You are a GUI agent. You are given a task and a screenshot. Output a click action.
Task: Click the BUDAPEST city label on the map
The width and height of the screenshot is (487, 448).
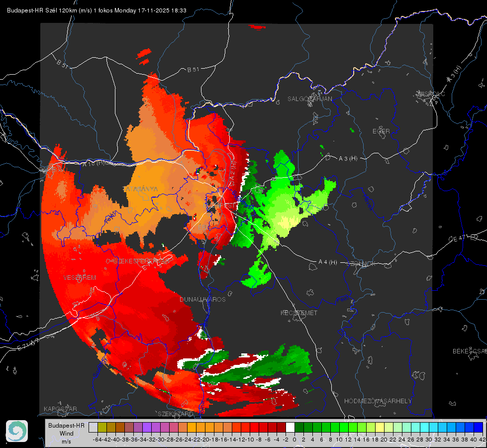point(219,206)
